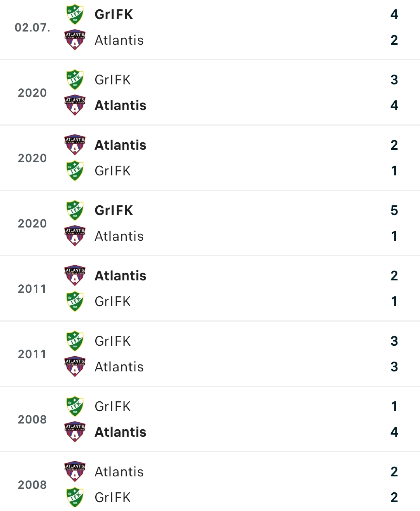Click the GrIFK crest in the 02.07. match
The height and width of the screenshot is (511, 420).
[x=75, y=14]
